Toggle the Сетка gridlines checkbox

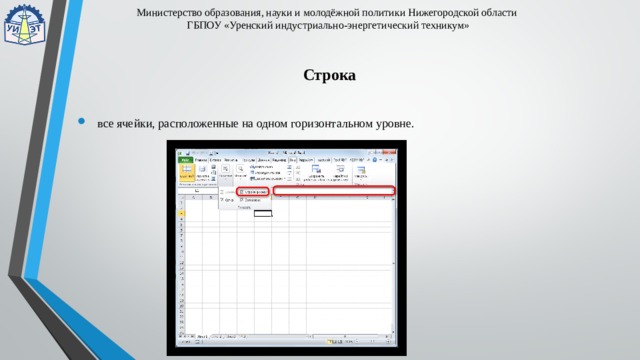(227, 200)
